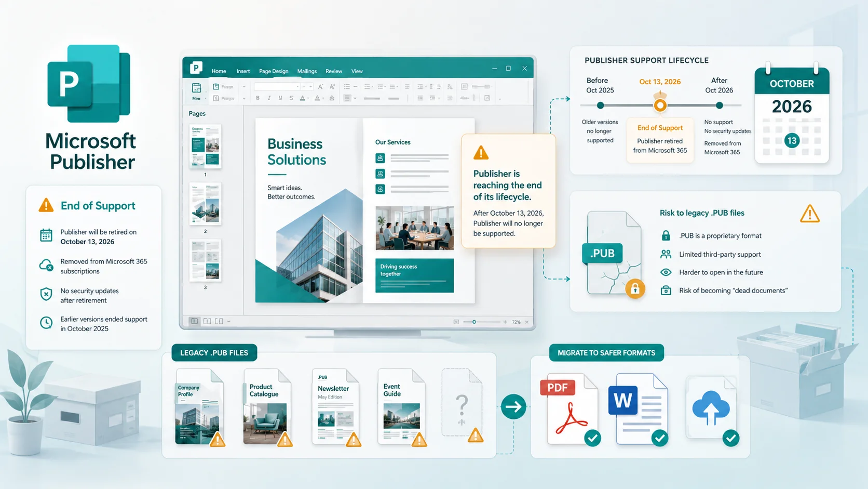
Task: Click the Word document icon
Action: click(639, 409)
